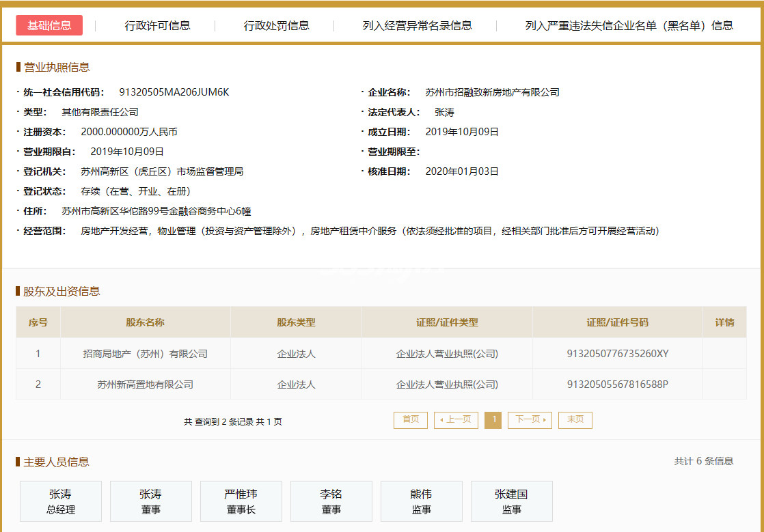764x532 pixels.
Task: Click the 序号 column header
Action: tap(38, 322)
